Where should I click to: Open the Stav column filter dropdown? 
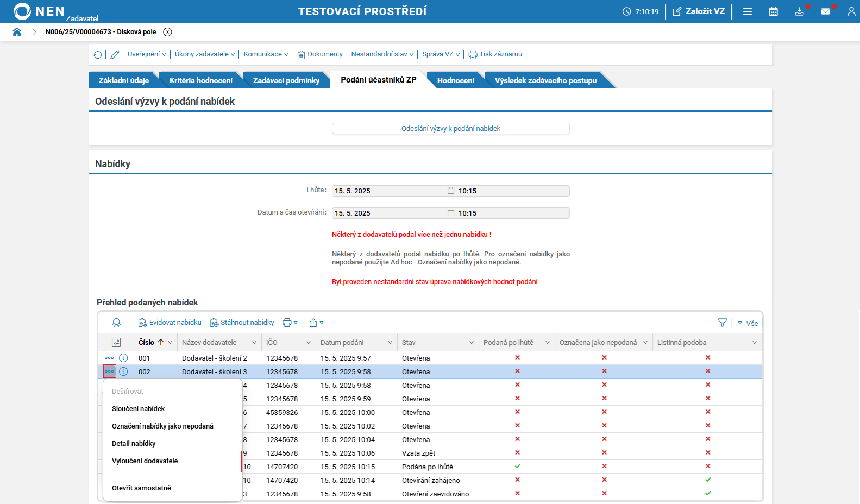point(471,342)
